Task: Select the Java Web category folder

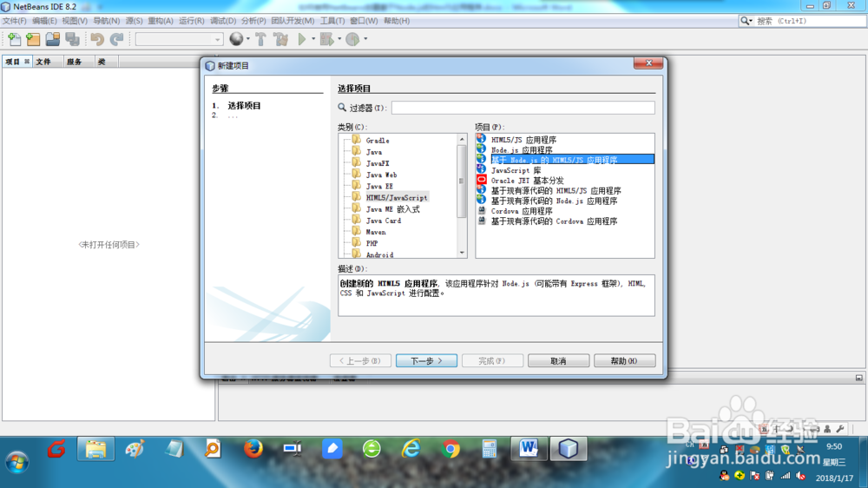Action: [x=381, y=175]
